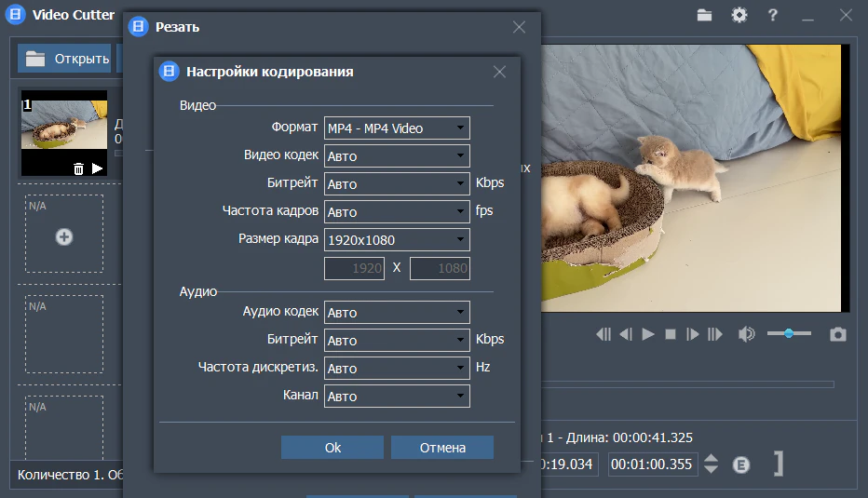Open the Формат dropdown MP4 - MP4 Video
868x498 pixels.
click(397, 128)
